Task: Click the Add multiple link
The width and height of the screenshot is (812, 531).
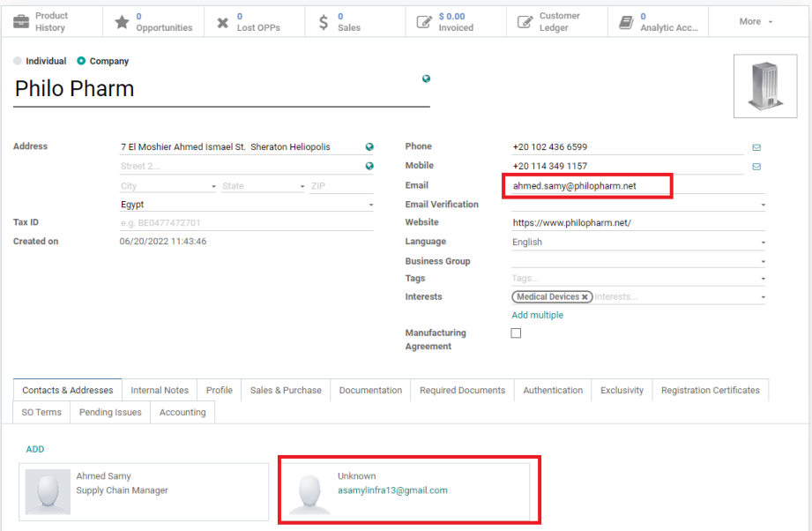Action: pyautogui.click(x=538, y=315)
